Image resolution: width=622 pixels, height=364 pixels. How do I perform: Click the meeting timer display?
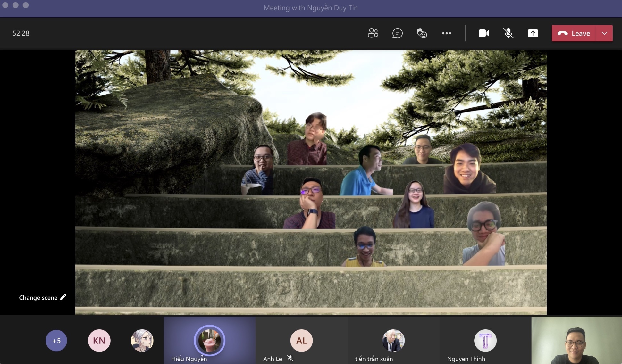(x=21, y=33)
